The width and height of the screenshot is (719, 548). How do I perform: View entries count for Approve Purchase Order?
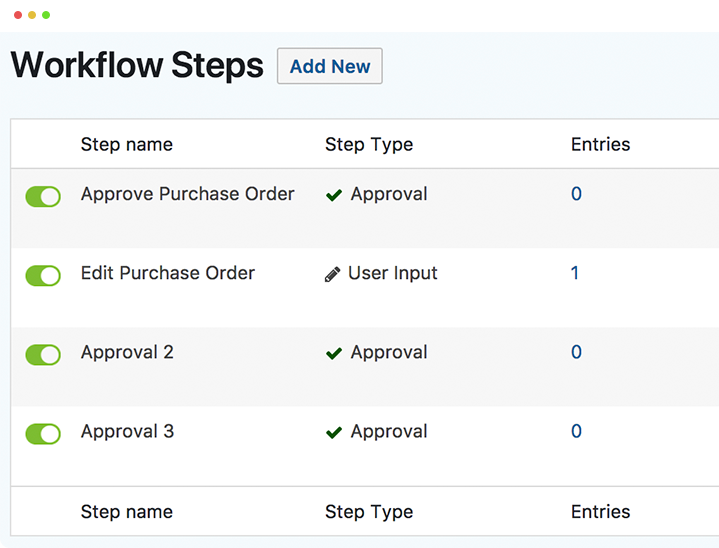[576, 194]
